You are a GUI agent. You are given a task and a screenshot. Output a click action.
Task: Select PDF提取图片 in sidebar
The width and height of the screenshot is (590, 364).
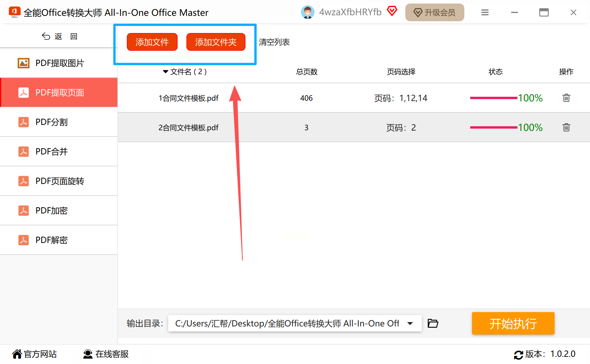[59, 63]
